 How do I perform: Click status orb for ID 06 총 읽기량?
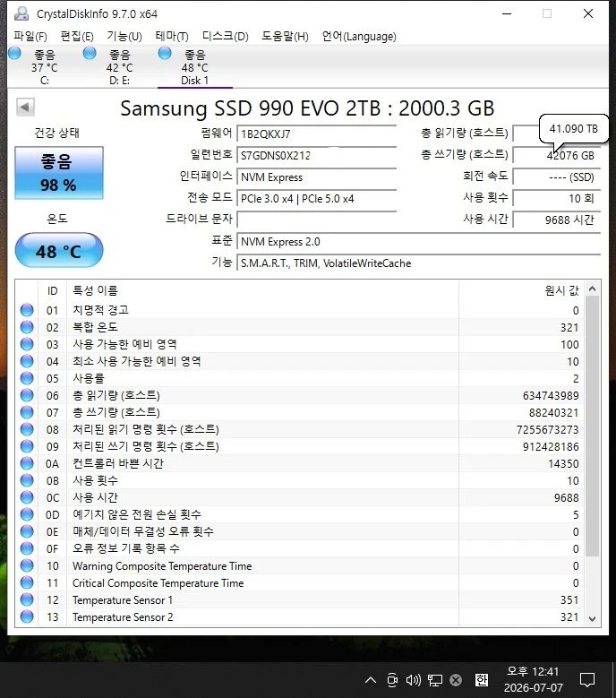pos(27,395)
